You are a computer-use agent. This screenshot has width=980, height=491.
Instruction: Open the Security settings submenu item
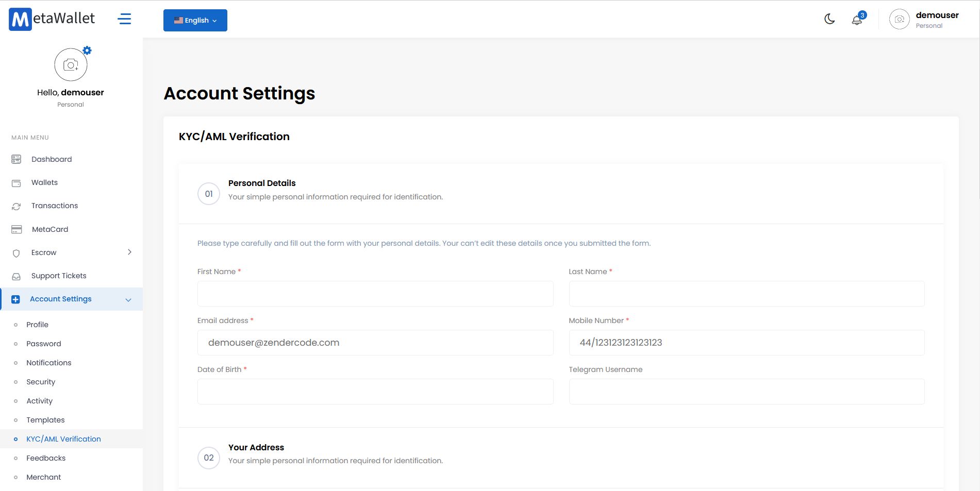click(41, 382)
